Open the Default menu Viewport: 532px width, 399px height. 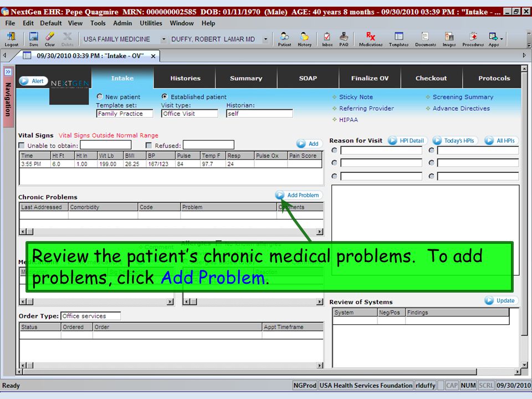tap(51, 23)
